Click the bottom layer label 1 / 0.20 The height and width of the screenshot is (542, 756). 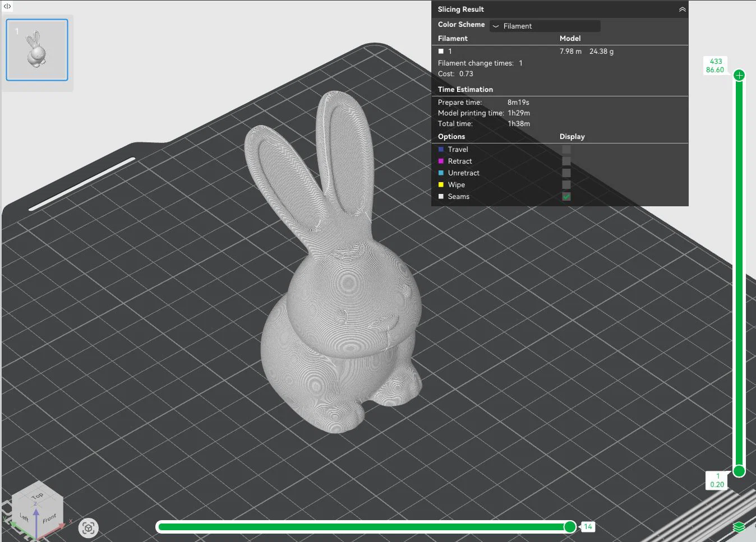pyautogui.click(x=717, y=480)
